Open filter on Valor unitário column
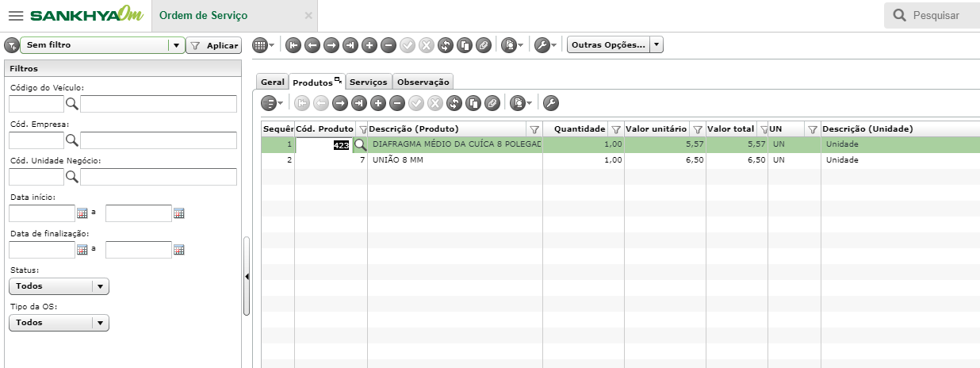 click(697, 129)
